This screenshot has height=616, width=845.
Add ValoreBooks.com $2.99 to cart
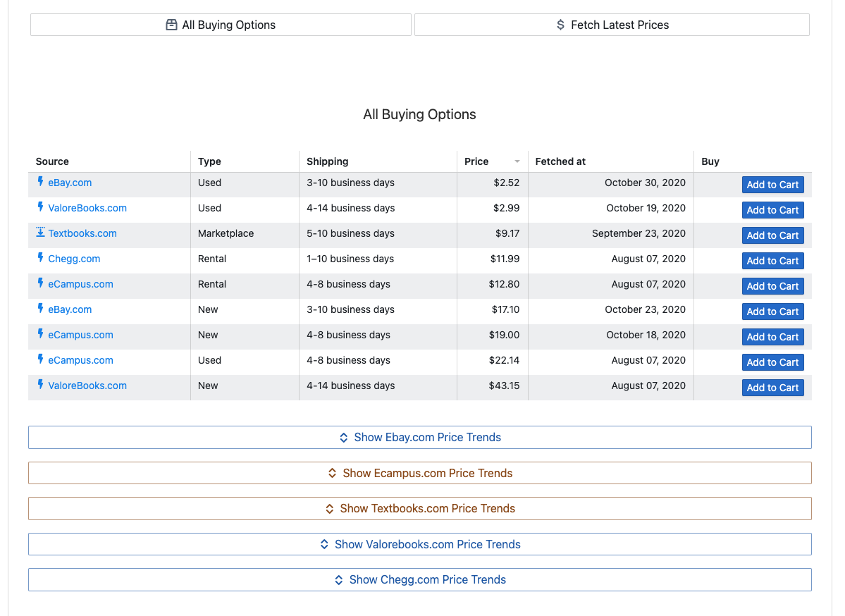[x=773, y=210]
